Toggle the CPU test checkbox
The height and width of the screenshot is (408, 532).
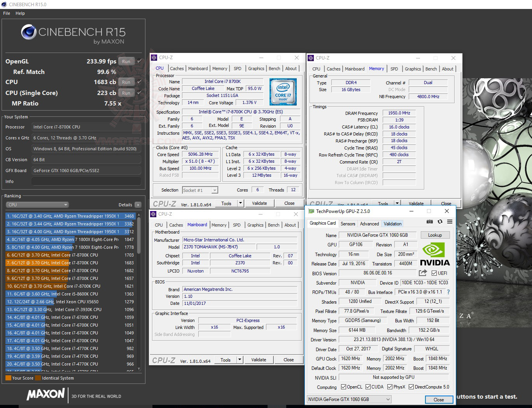tap(140, 82)
